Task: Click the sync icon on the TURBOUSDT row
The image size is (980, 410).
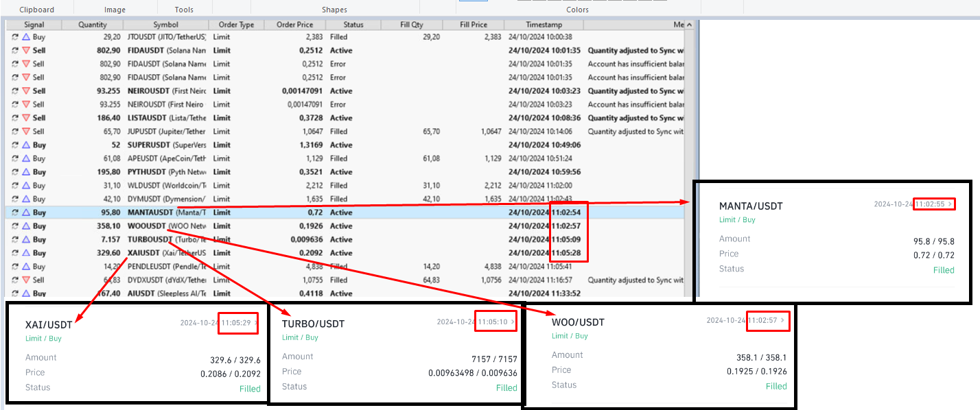Action: click(x=15, y=240)
